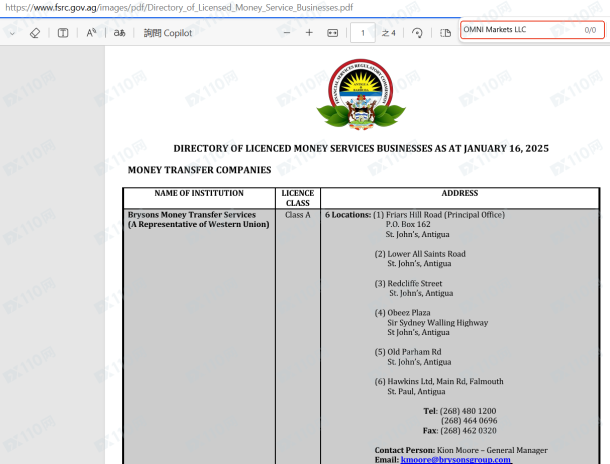Click the Fax (268) 462 0320 number
Viewport: 610px width, 464px height.
459,431
